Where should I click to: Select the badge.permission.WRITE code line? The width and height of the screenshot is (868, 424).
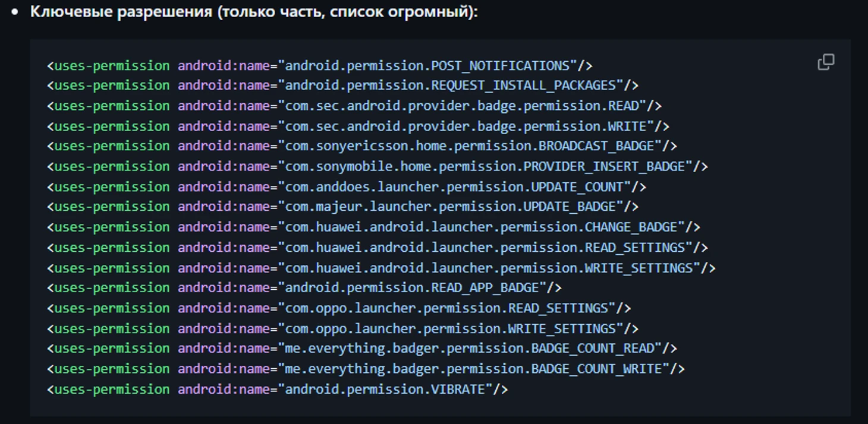click(358, 126)
